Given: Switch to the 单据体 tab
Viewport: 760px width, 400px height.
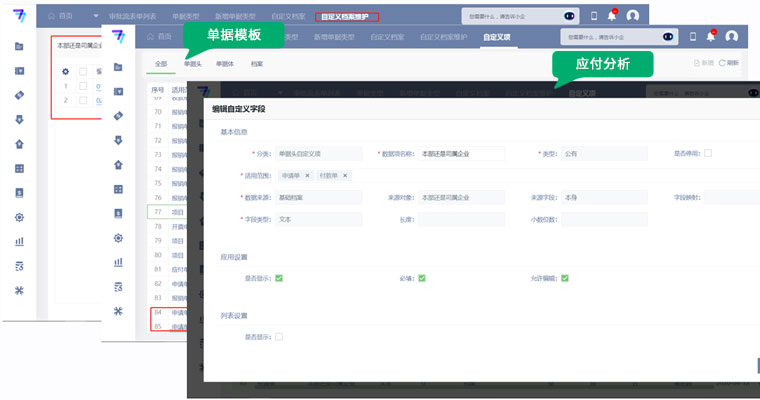Looking at the screenshot, I should pyautogui.click(x=224, y=63).
